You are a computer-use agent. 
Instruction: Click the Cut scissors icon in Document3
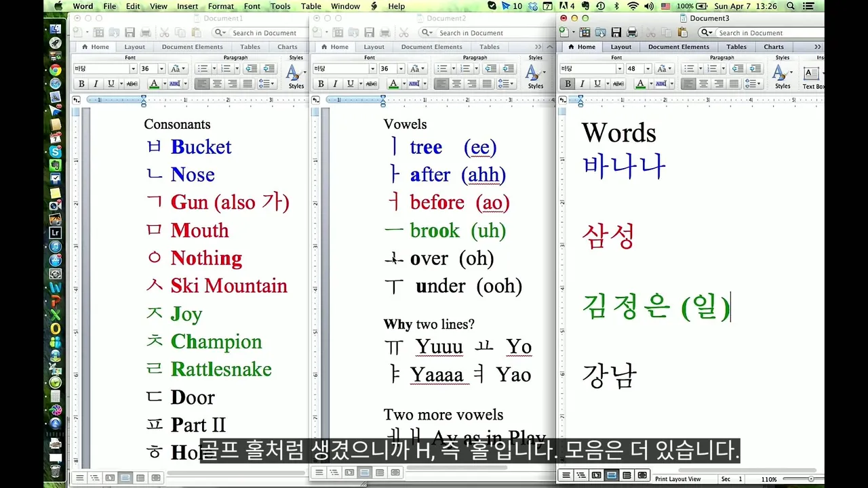(x=651, y=32)
